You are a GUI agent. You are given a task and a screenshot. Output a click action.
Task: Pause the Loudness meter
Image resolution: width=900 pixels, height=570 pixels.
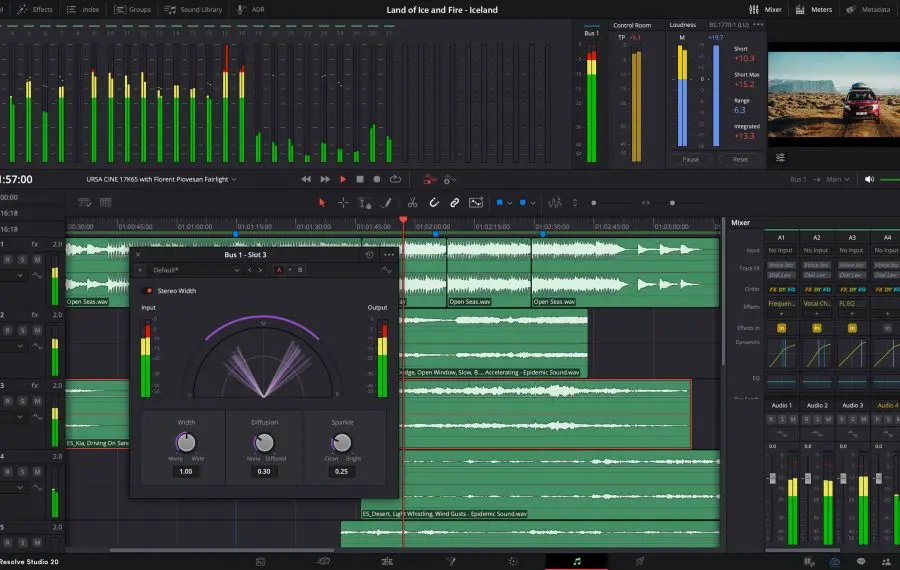pos(690,159)
